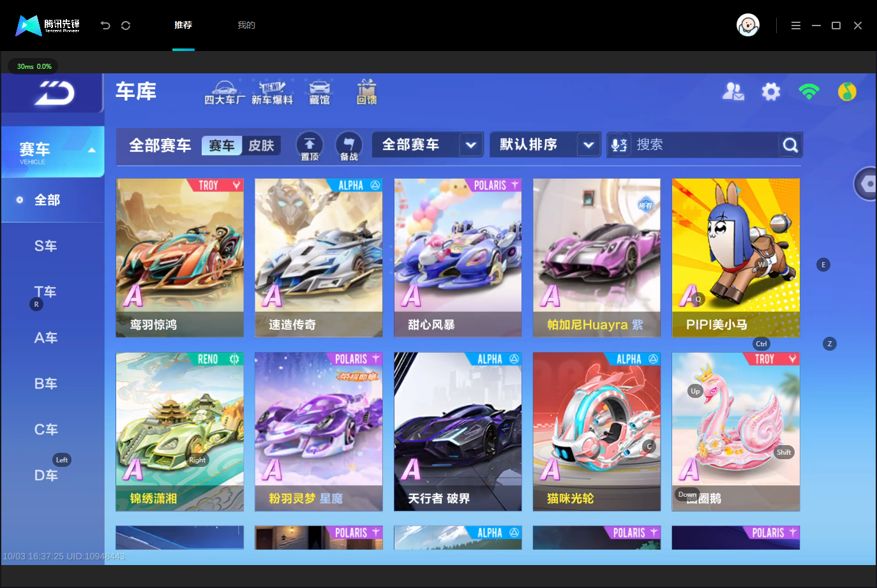Switch to the 我的 tab

[246, 26]
